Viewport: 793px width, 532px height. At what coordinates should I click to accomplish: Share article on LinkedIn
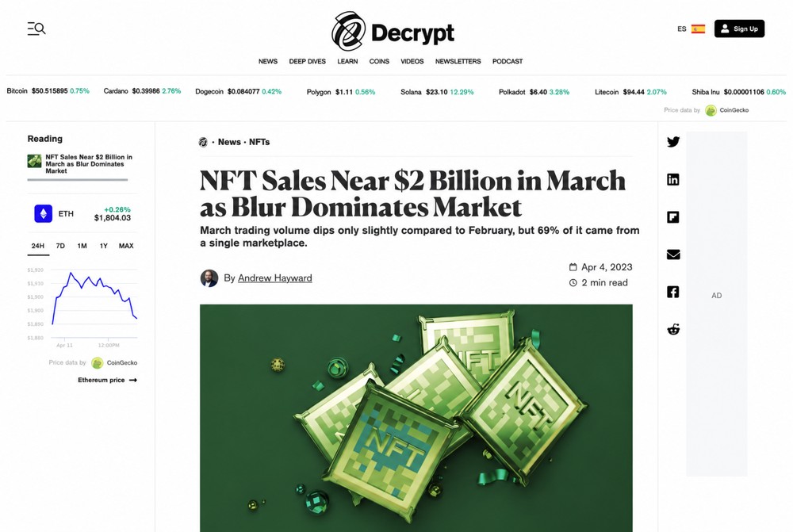(x=673, y=179)
